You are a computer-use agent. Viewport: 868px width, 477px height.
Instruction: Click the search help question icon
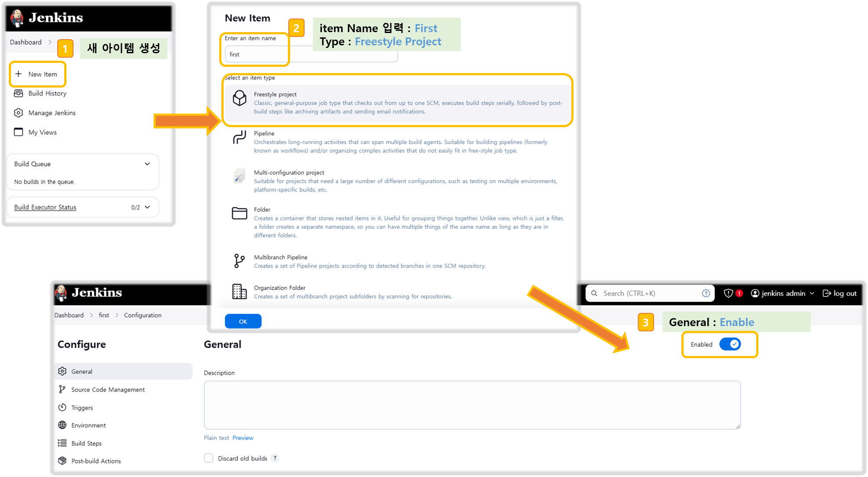[x=706, y=294]
